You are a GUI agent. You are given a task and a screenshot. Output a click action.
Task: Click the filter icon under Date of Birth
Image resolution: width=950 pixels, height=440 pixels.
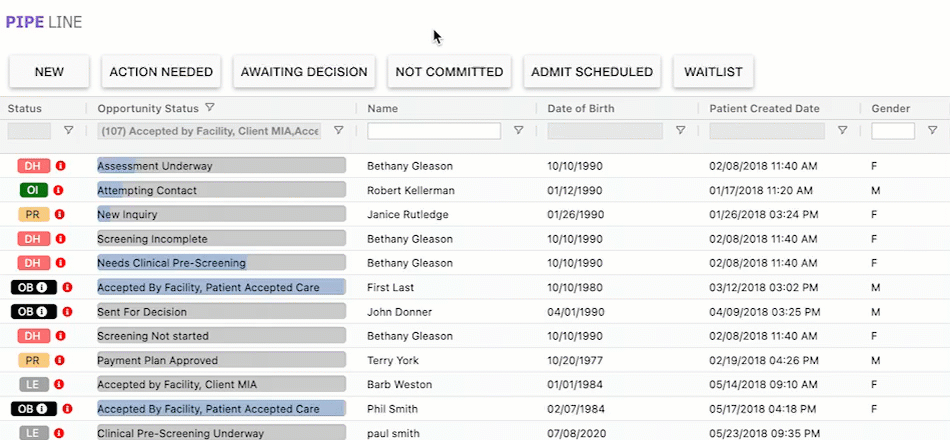(680, 130)
